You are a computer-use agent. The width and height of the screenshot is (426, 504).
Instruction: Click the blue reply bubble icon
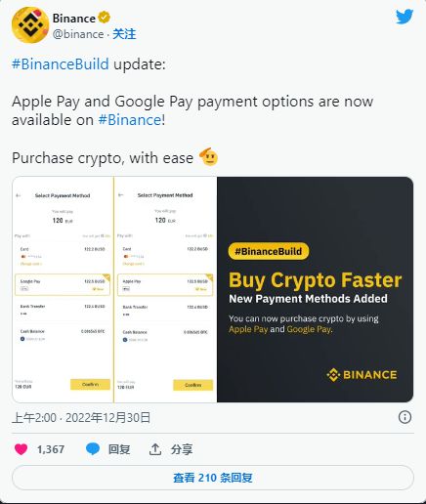click(x=93, y=449)
